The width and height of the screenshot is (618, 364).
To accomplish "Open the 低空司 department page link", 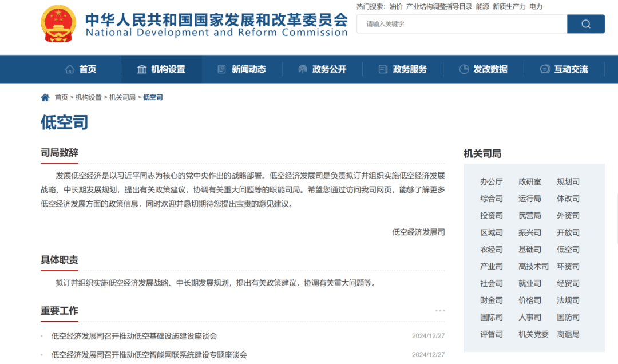I will (x=153, y=97).
